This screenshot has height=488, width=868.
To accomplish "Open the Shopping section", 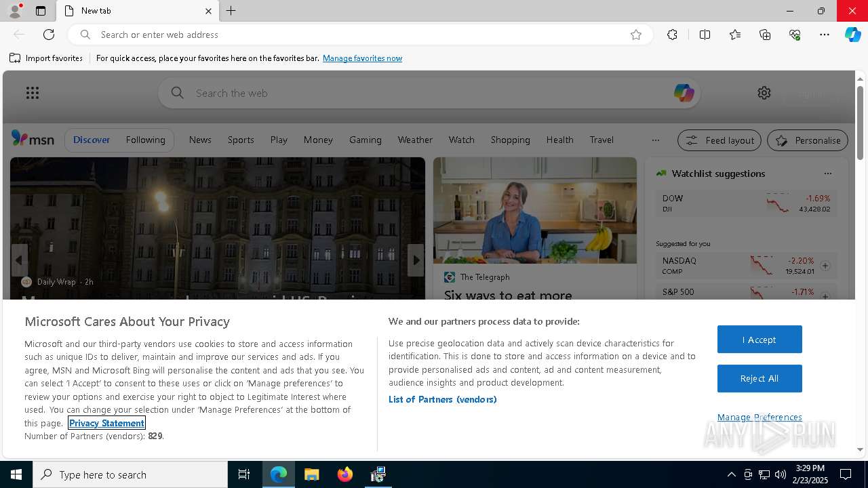I will (x=511, y=140).
